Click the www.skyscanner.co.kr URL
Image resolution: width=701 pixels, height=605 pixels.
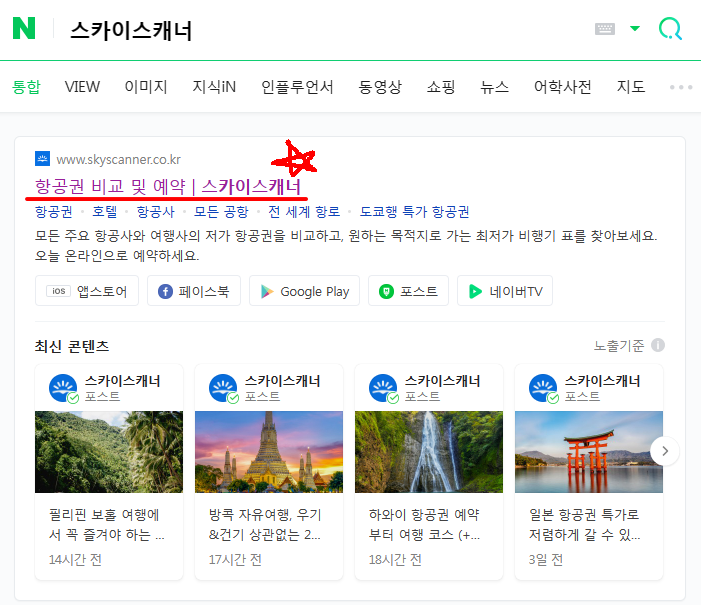(x=118, y=160)
